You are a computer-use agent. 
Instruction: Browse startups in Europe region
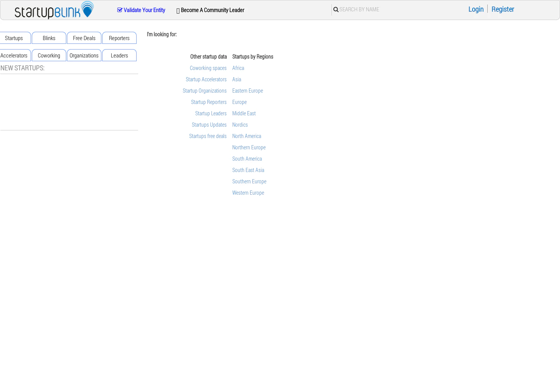(x=240, y=102)
